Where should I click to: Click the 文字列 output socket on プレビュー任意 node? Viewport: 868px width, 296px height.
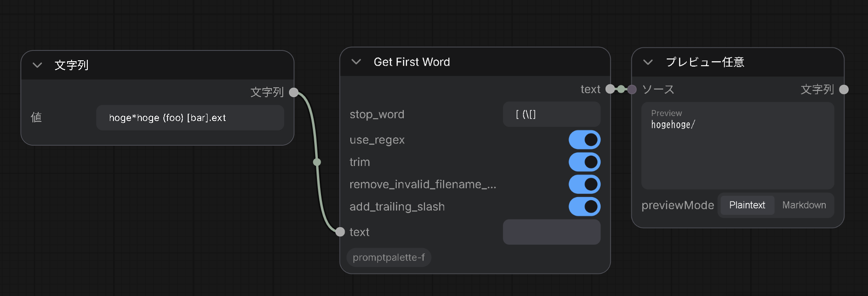click(844, 90)
